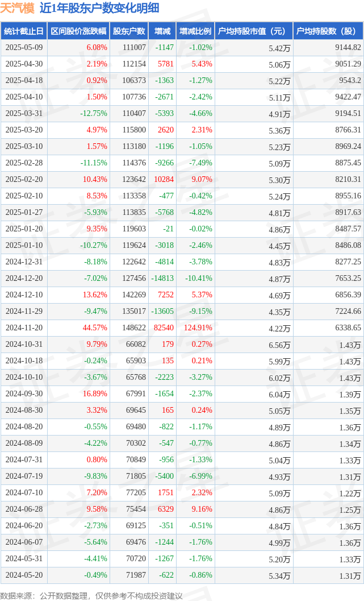Click the 区间股价涨跌幅 column header
Screen dimensions: 364x601
click(x=78, y=31)
